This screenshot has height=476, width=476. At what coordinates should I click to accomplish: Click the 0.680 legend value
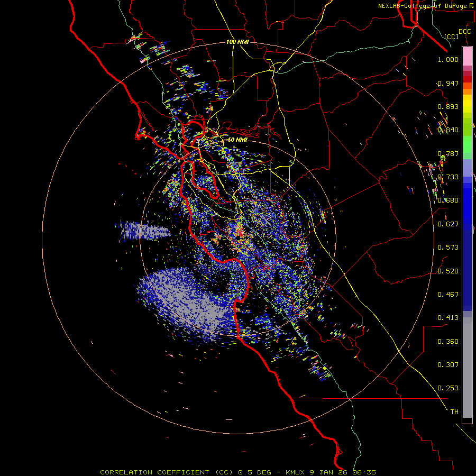[x=448, y=200]
